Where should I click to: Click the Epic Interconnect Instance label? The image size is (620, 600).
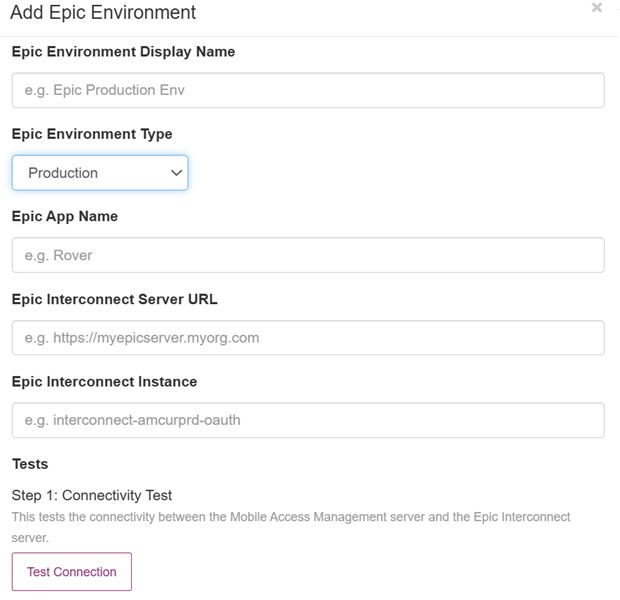tap(104, 382)
